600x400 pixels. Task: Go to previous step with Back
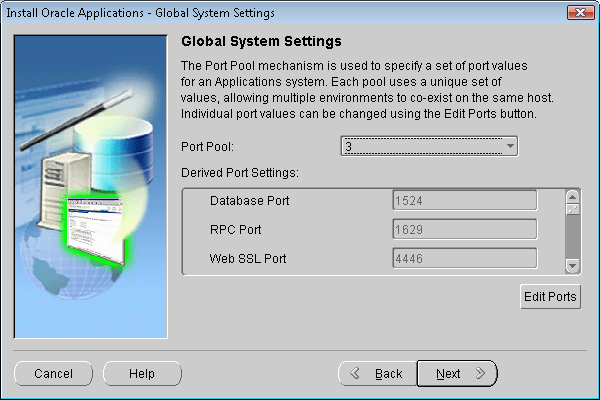378,373
